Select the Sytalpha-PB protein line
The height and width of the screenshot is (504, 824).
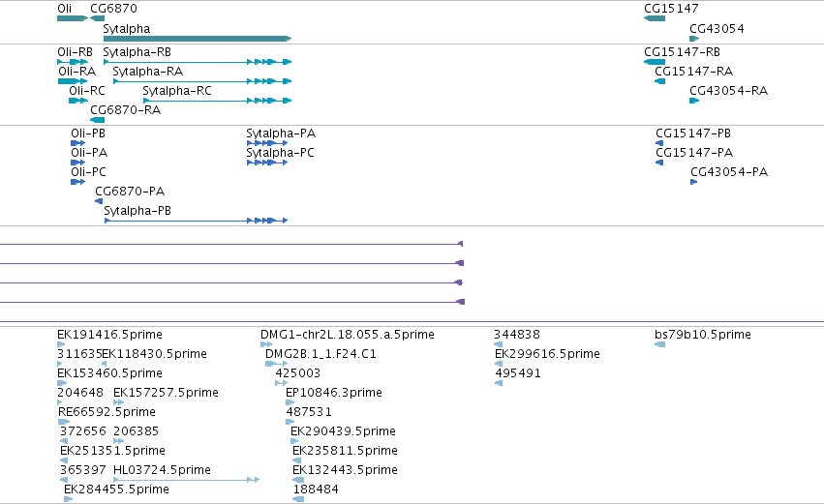[x=196, y=221]
